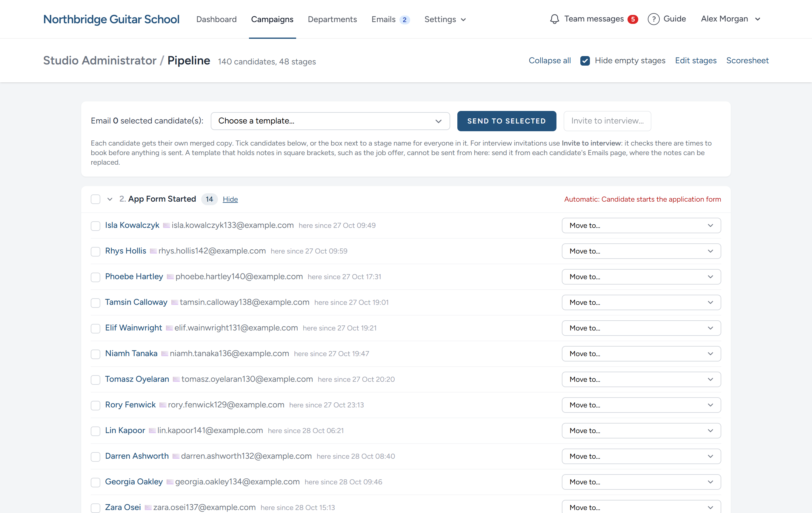Click the envelope icon beside lin.kapoor141@example.com
Screen dimensions: 812x513
(x=152, y=430)
